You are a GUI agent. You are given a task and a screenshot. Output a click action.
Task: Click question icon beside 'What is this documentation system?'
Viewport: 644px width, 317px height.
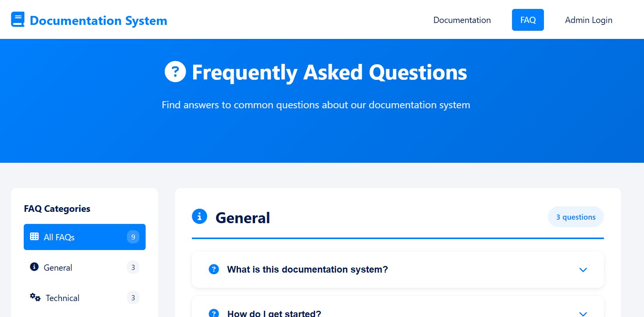[x=214, y=269]
